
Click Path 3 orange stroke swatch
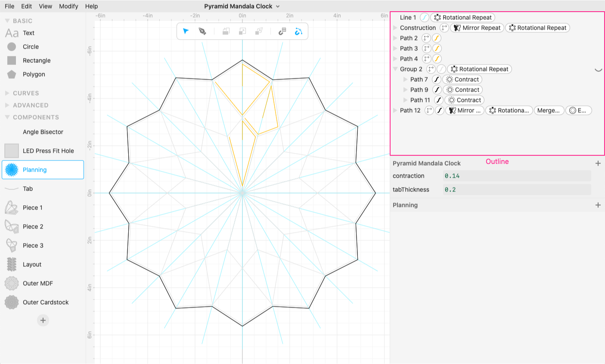437,48
